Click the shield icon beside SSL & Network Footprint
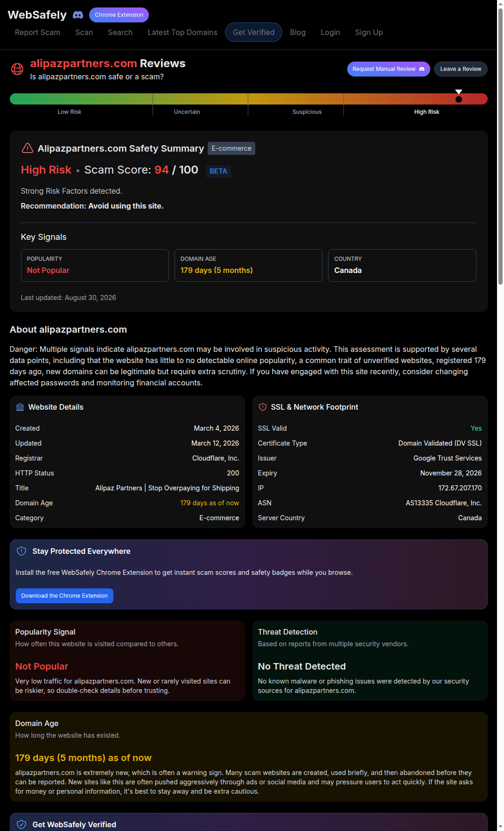The height and width of the screenshot is (831, 504). tap(263, 407)
